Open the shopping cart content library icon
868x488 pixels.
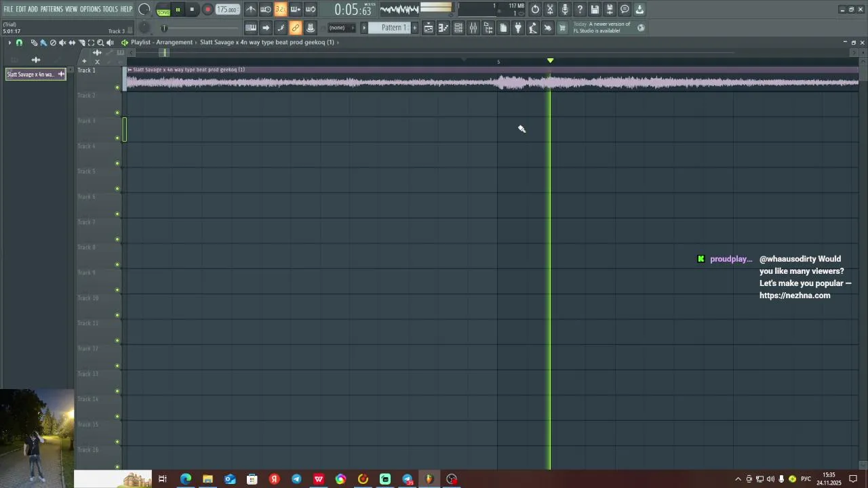562,28
